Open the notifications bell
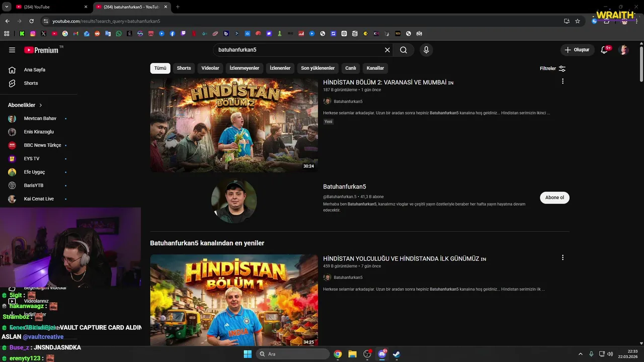The image size is (644, 362). click(605, 50)
